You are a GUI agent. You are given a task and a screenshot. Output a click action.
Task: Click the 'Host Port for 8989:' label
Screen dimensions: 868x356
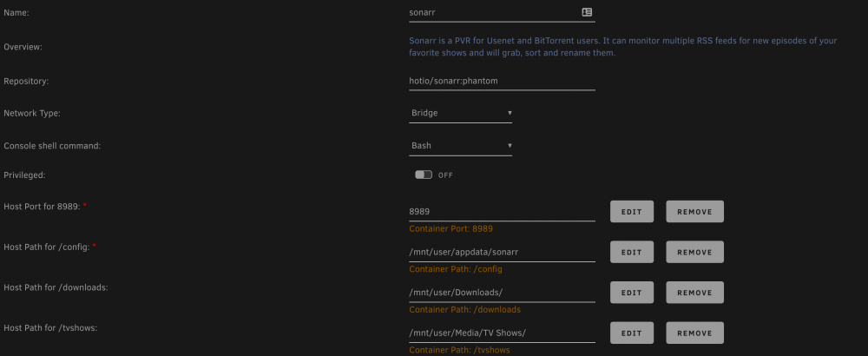point(42,207)
